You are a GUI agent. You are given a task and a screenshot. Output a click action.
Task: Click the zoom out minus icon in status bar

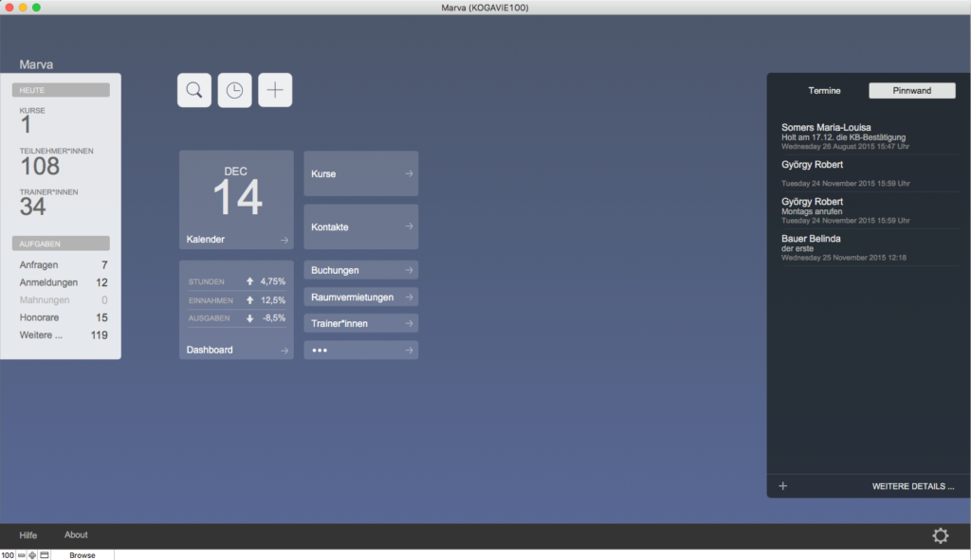click(x=22, y=555)
